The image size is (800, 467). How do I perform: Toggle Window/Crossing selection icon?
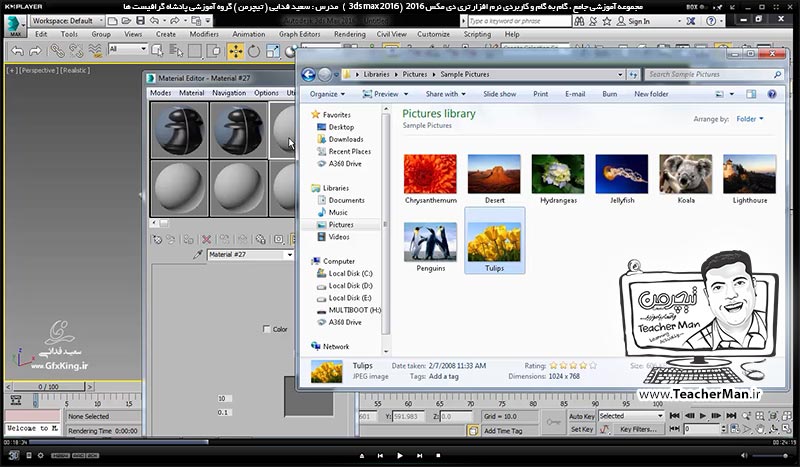point(215,51)
